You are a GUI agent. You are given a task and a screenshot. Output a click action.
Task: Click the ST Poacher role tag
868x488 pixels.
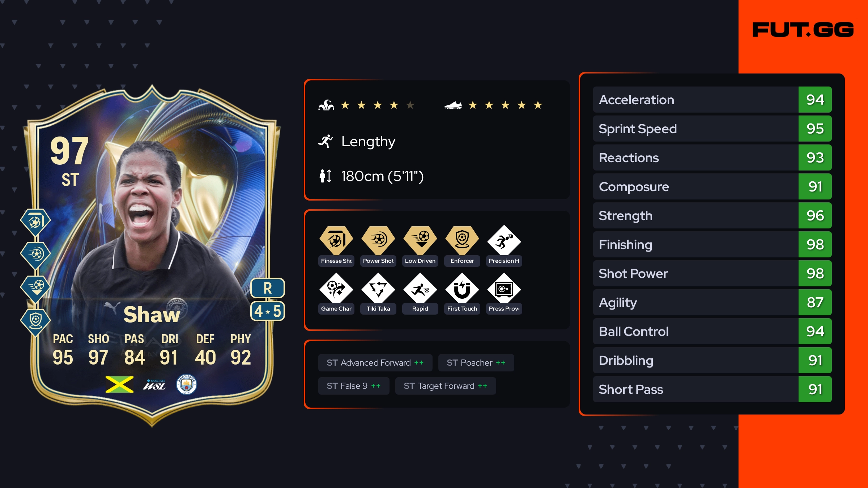point(476,363)
